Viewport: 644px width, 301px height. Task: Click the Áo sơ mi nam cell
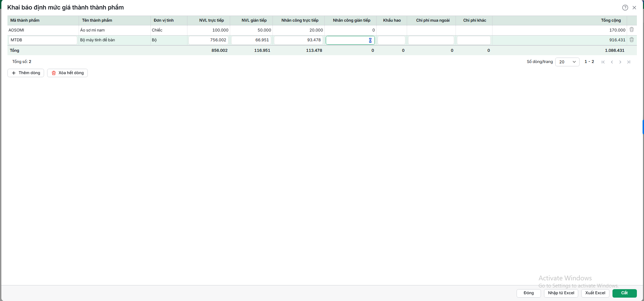click(115, 30)
